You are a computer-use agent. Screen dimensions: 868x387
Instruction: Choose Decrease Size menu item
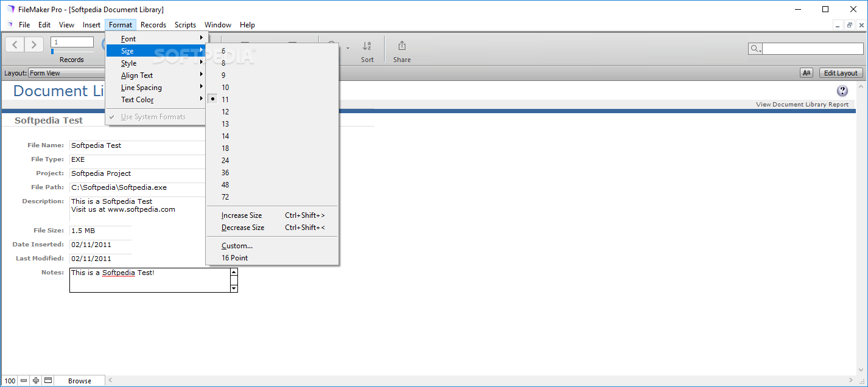[x=272, y=228]
